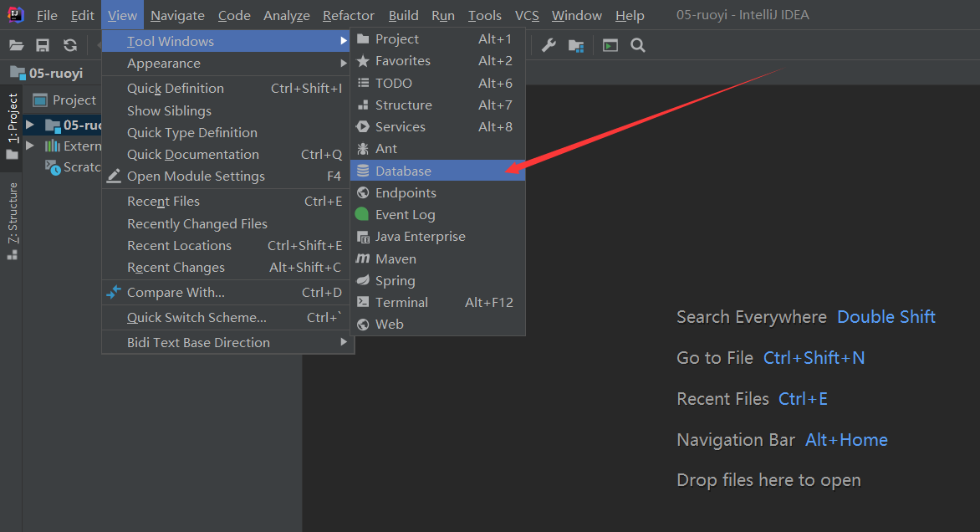Choose Quick Definition from View menu

point(227,88)
